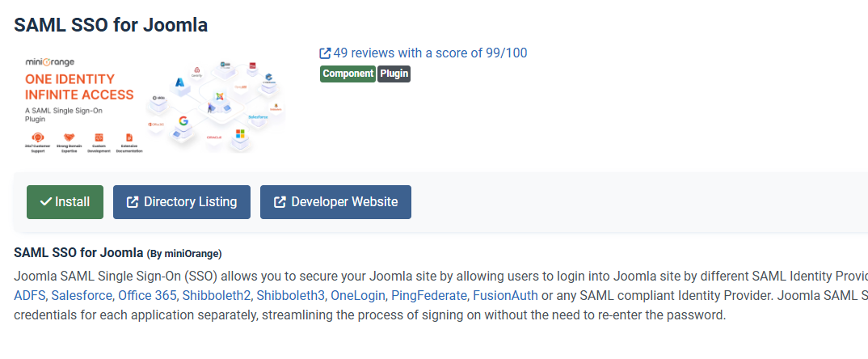This screenshot has width=868, height=359.
Task: Click the SAML SSO for Joomla heading
Action: coord(111,25)
